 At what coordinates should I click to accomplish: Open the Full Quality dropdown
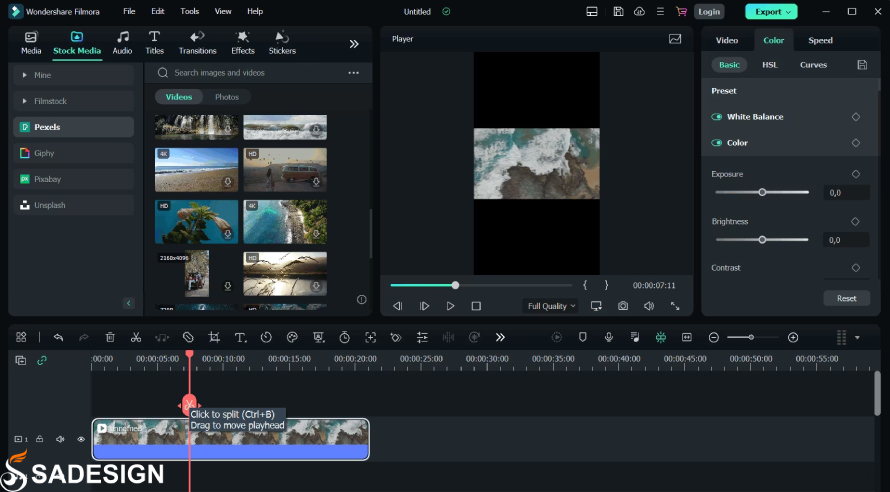[x=550, y=306]
